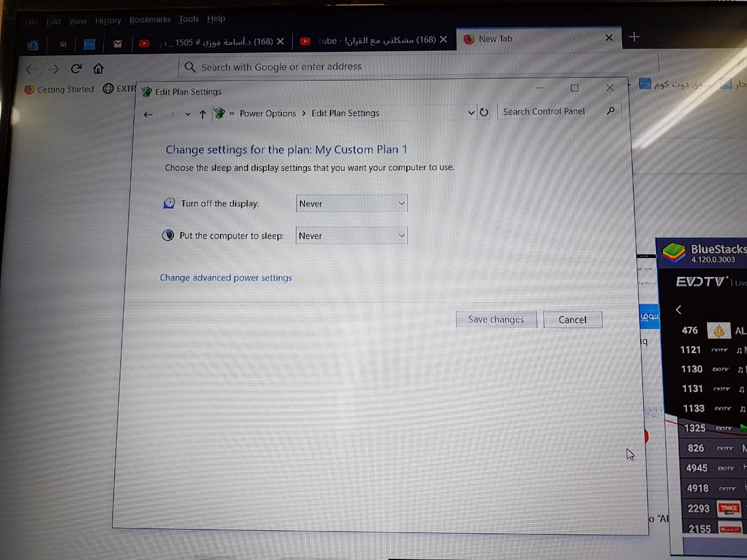The width and height of the screenshot is (747, 560).
Task: Open Turn off the display dropdown
Action: (x=352, y=204)
